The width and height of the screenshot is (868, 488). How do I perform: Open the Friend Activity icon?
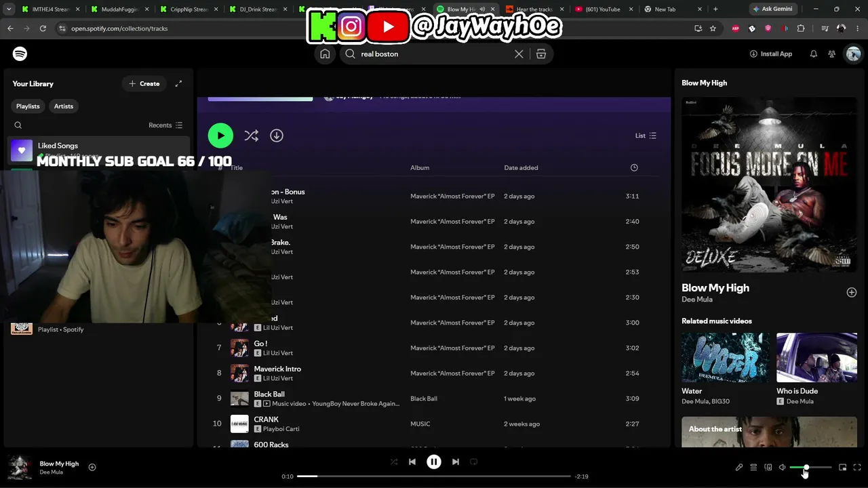pyautogui.click(x=832, y=54)
